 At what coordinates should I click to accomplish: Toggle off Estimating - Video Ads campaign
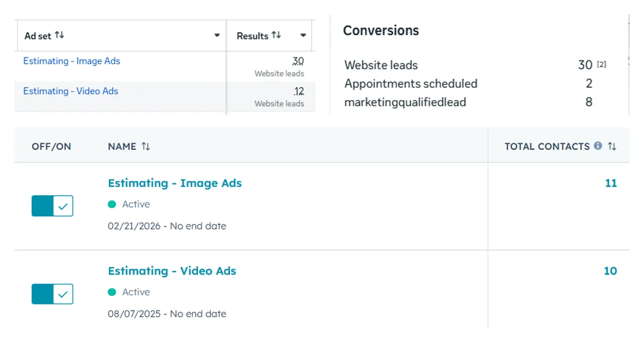pos(52,294)
